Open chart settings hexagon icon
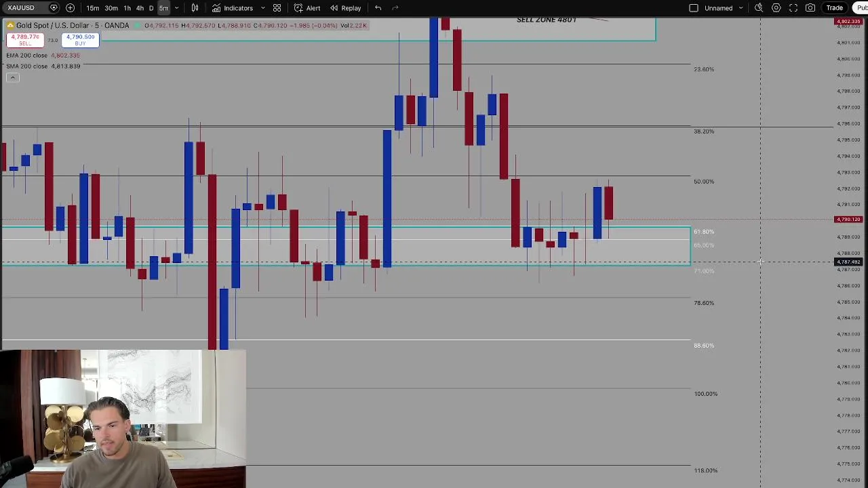Screen dimensions: 868x488 pyautogui.click(x=776, y=8)
